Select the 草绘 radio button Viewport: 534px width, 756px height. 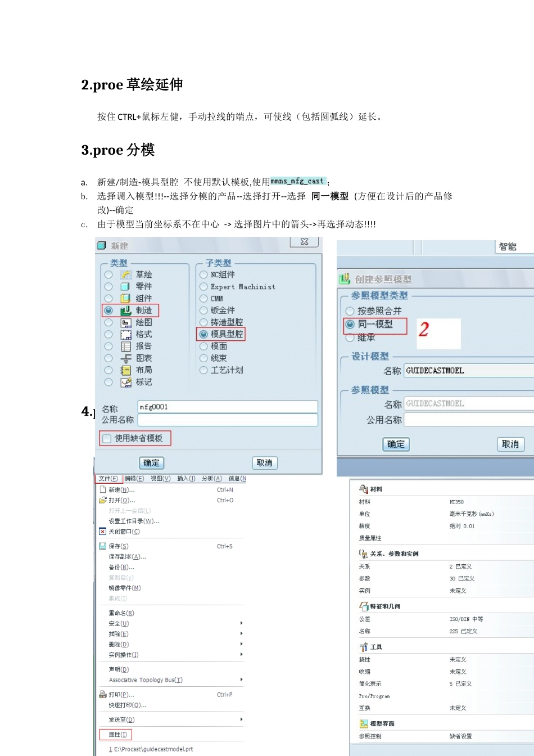[x=108, y=274]
